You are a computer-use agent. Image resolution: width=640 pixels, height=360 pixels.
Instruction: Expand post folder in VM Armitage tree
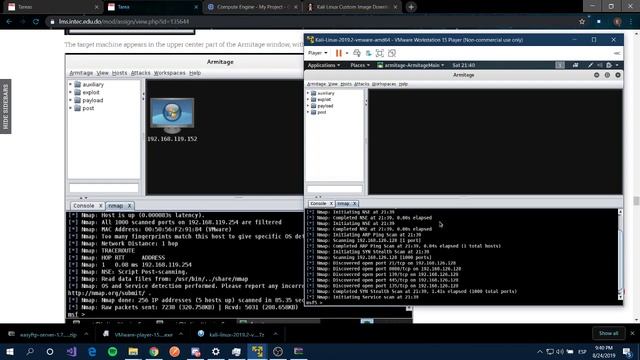coord(308,112)
